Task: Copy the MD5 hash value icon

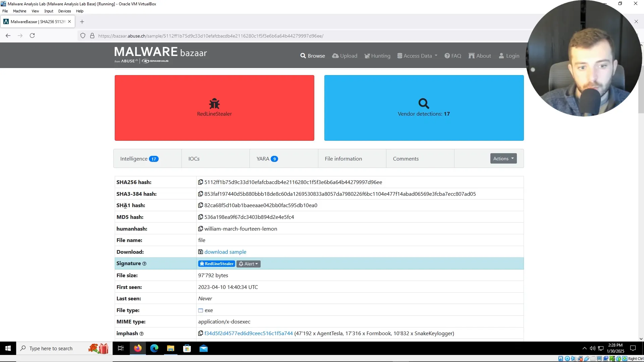Action: point(201,217)
